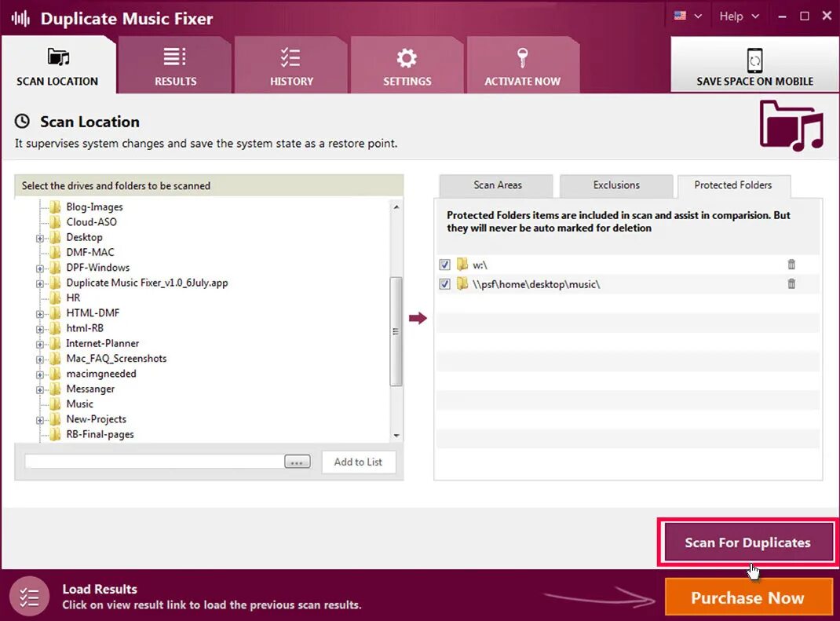Uncheck the \\psf\home\desktop\music\ checkbox
Screen dimensions: 840x621
(x=444, y=284)
